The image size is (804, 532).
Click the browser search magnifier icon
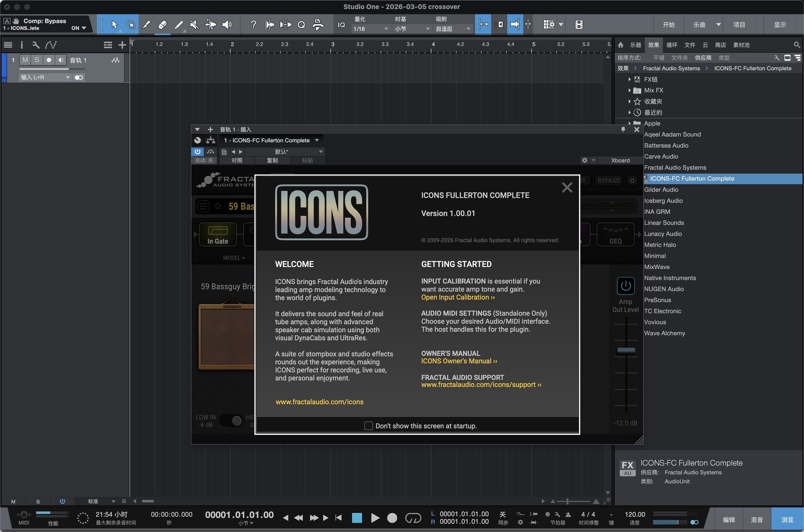(796, 45)
